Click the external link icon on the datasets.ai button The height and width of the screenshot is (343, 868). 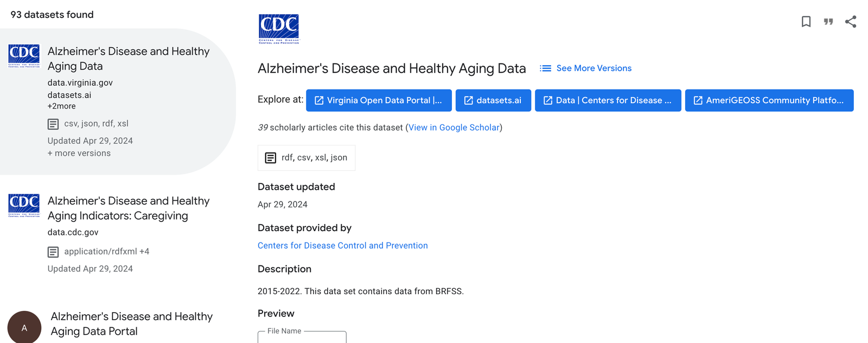(468, 100)
